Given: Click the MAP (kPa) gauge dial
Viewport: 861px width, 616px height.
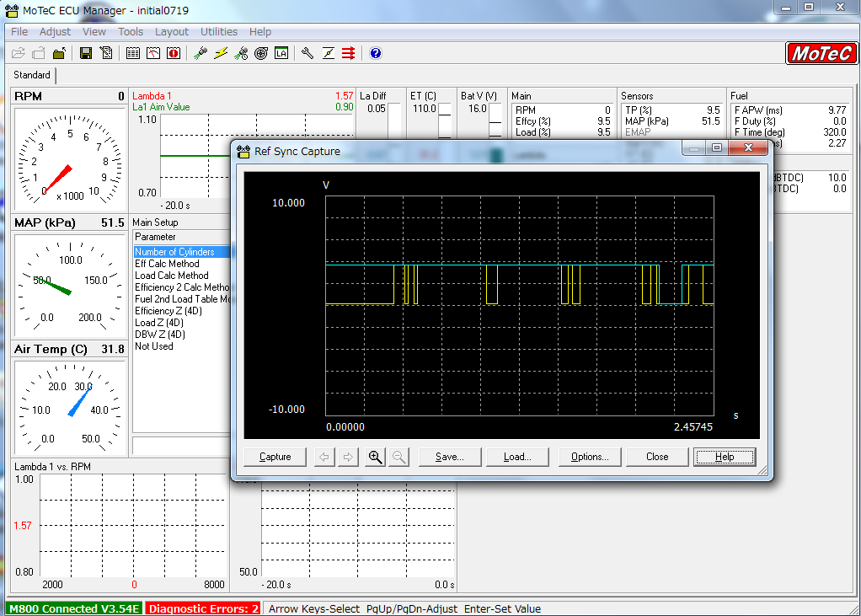Looking at the screenshot, I should tap(70, 286).
